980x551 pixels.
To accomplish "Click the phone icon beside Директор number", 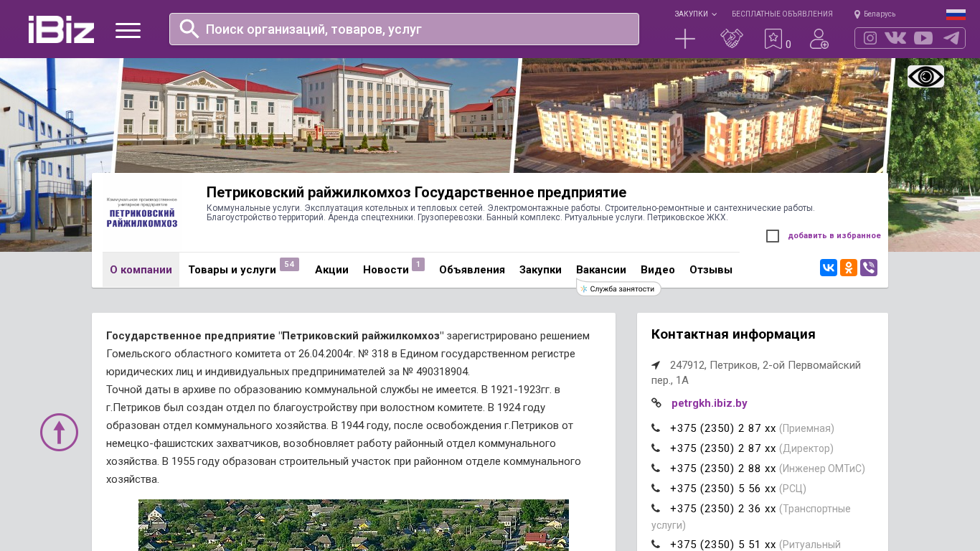I will pyautogui.click(x=656, y=448).
